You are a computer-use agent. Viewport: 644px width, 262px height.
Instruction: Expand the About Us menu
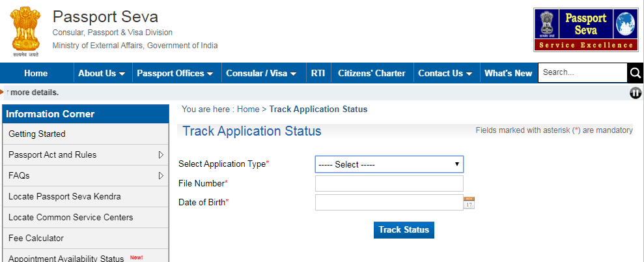pyautogui.click(x=102, y=73)
